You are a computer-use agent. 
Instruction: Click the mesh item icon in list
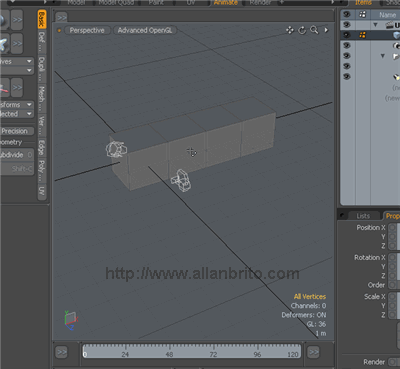click(396, 35)
